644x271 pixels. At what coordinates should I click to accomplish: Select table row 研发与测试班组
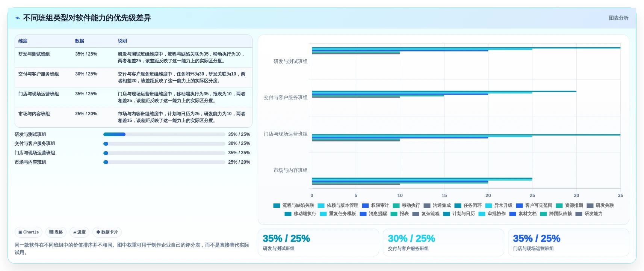pos(133,57)
